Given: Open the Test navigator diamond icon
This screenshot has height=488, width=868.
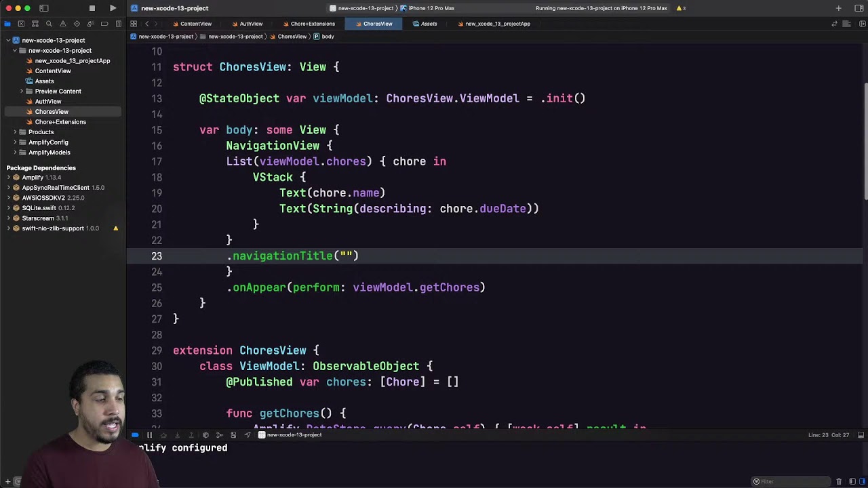Looking at the screenshot, I should click(77, 24).
